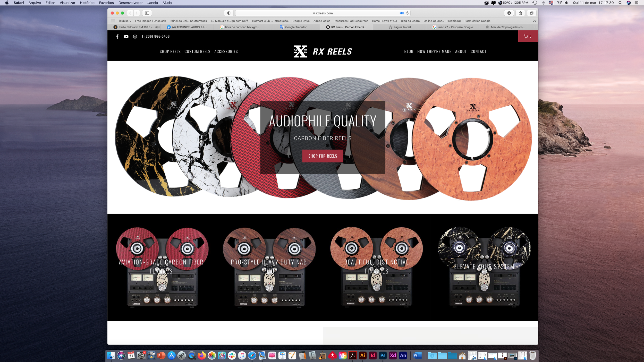The image size is (644, 362).
Task: Add a new Safari tab with the plus button
Action: [535, 27]
